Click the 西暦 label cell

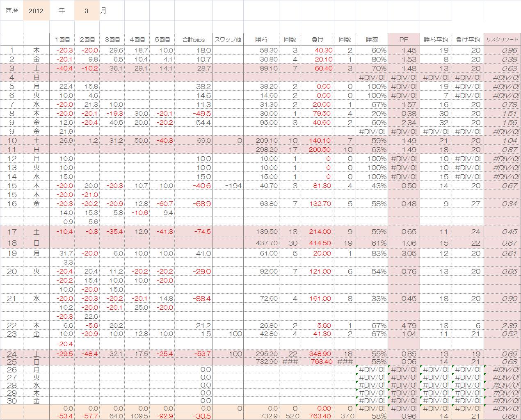12,10
